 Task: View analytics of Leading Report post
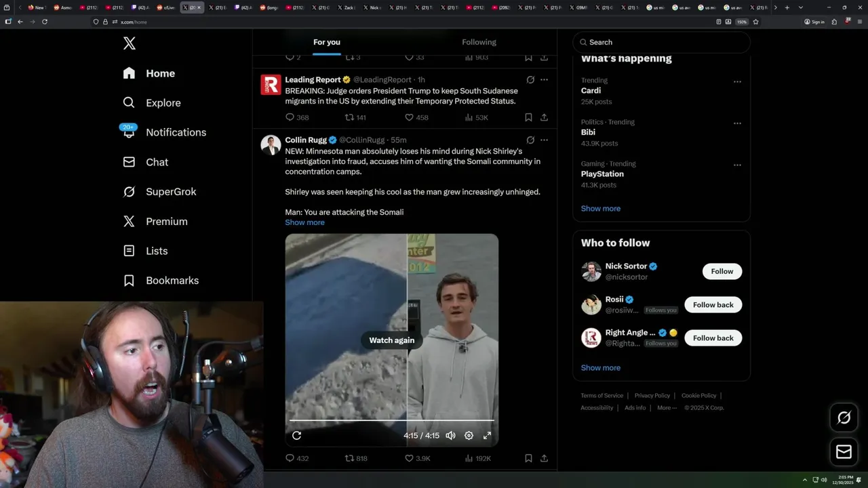tap(477, 117)
